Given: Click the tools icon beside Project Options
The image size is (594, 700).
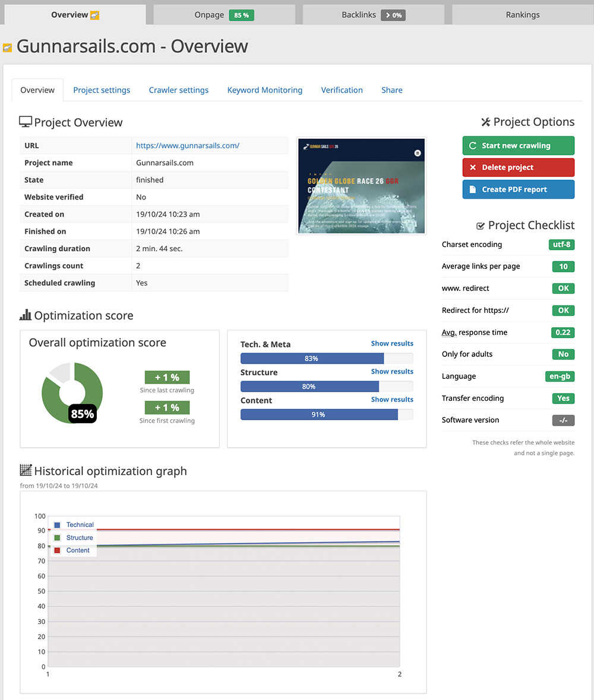Looking at the screenshot, I should [x=485, y=122].
